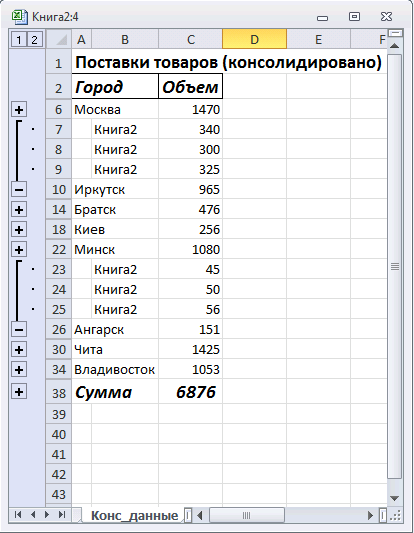Click the vertical scrollbar thumb
Viewport: 414px width, 533px height.
[x=395, y=266]
